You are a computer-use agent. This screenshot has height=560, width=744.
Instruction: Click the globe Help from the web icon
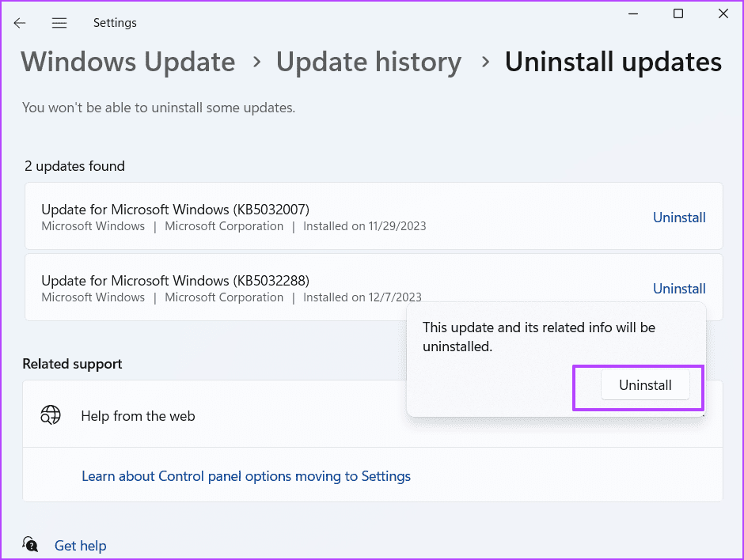click(x=51, y=415)
